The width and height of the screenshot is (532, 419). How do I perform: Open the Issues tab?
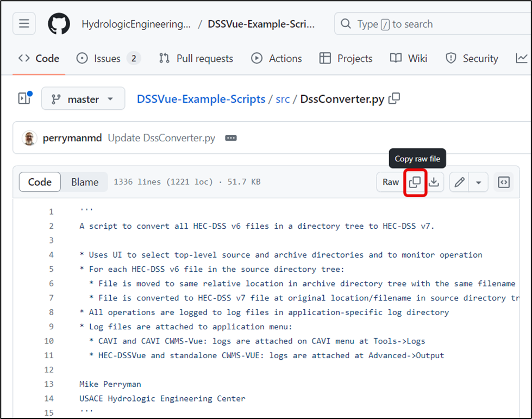click(x=109, y=58)
